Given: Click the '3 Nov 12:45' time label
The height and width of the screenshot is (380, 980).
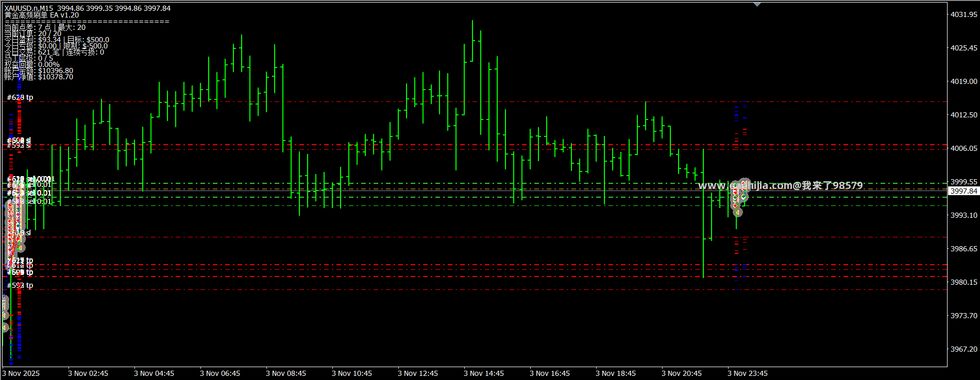Looking at the screenshot, I should 418,373.
